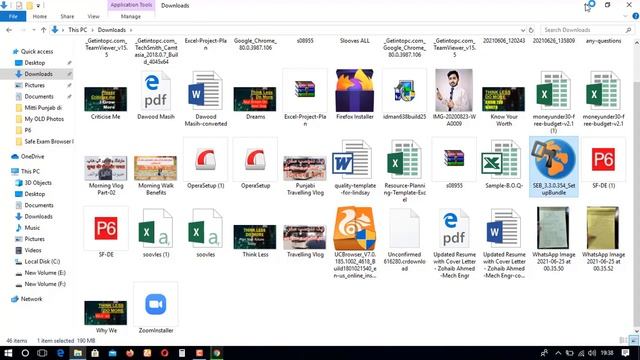640x360 pixels.
Task: Select the soovles (1) Excel file
Action: 156,228
